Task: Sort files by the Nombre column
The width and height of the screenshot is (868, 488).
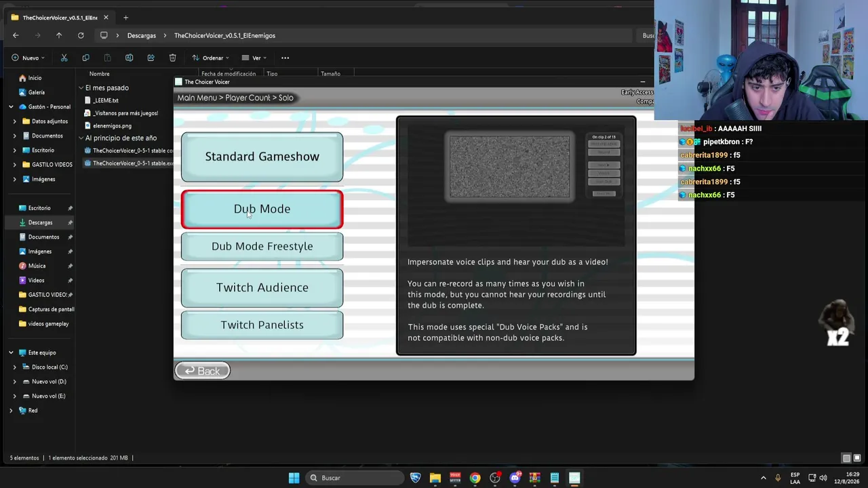Action: click(99, 74)
